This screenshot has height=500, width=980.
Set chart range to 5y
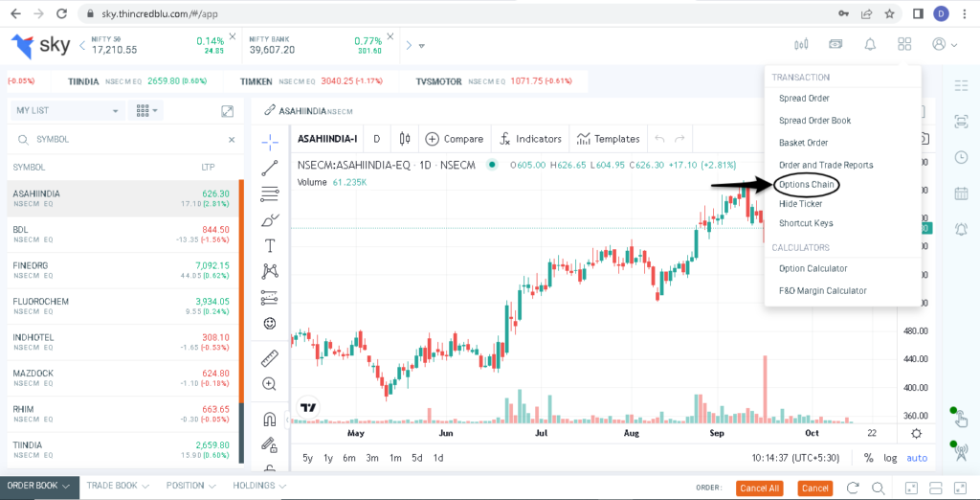[x=307, y=458]
